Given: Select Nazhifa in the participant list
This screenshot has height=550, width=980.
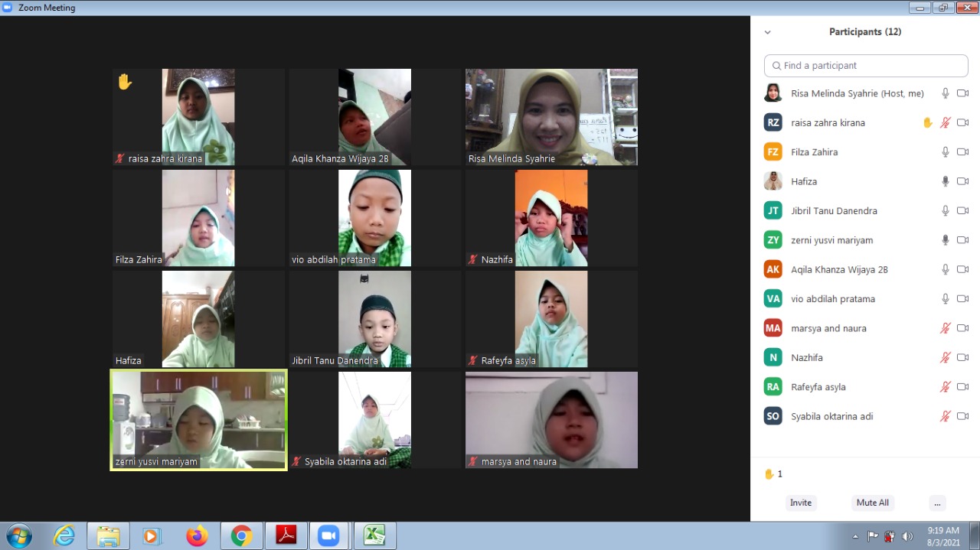Looking at the screenshot, I should [865, 357].
